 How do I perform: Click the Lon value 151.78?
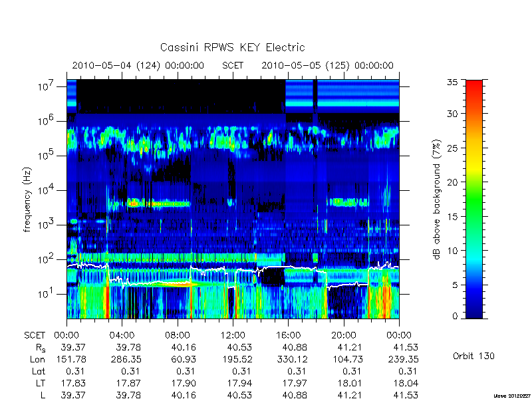[71, 359]
